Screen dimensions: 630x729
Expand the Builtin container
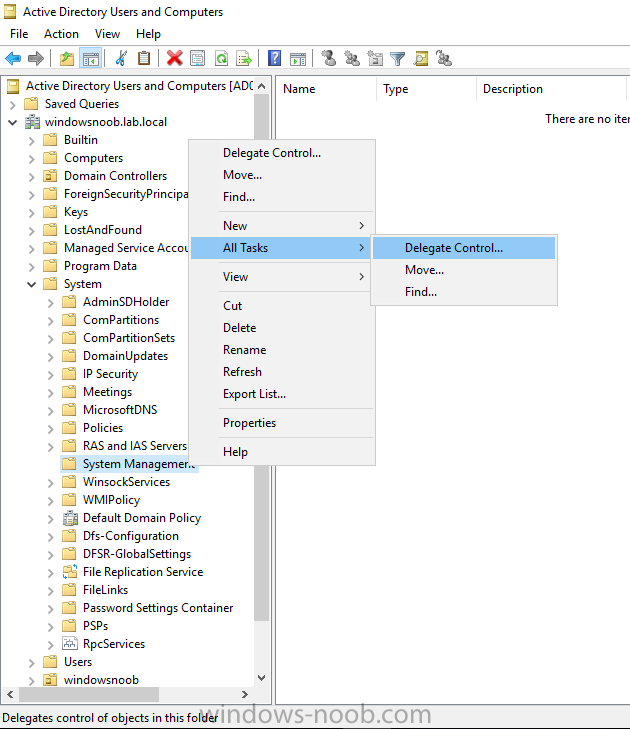[32, 140]
